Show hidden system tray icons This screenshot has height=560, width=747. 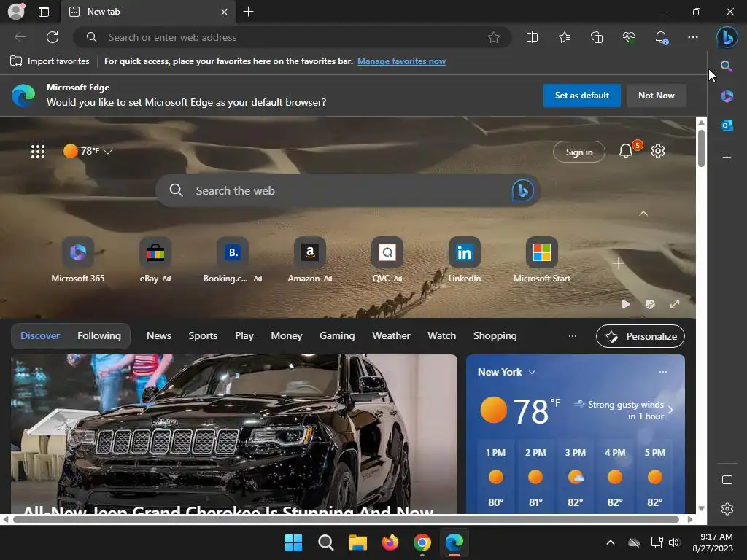coord(611,542)
